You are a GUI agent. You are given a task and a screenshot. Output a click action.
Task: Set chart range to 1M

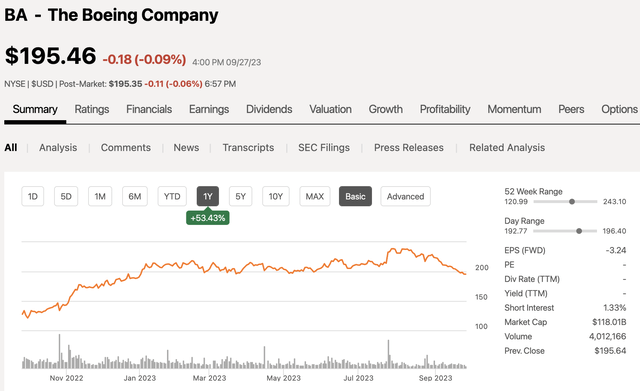(100, 196)
